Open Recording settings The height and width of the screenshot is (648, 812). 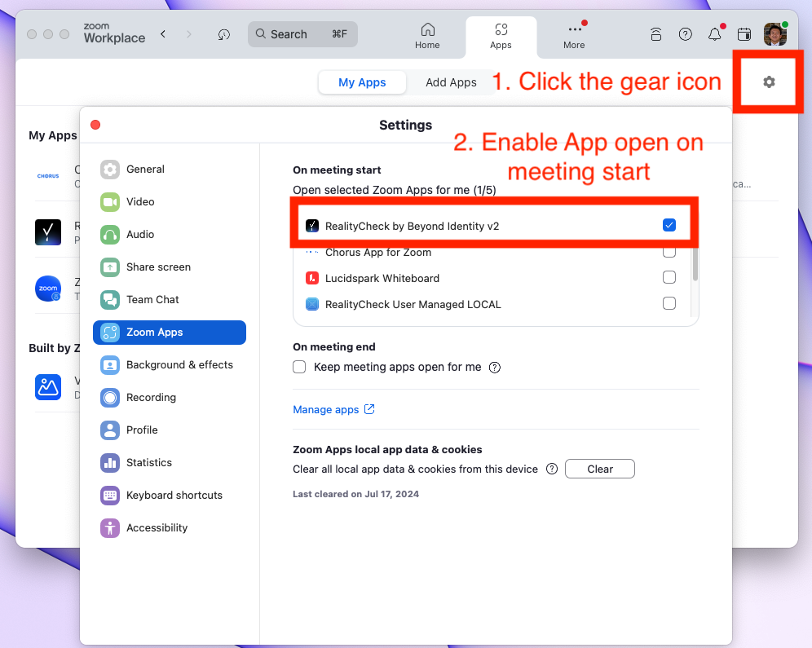[x=170, y=398]
